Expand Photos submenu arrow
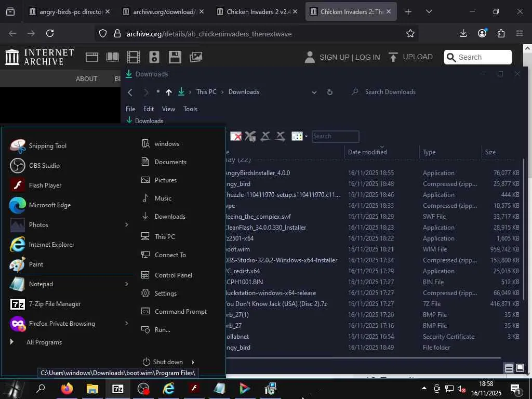 [127, 224]
